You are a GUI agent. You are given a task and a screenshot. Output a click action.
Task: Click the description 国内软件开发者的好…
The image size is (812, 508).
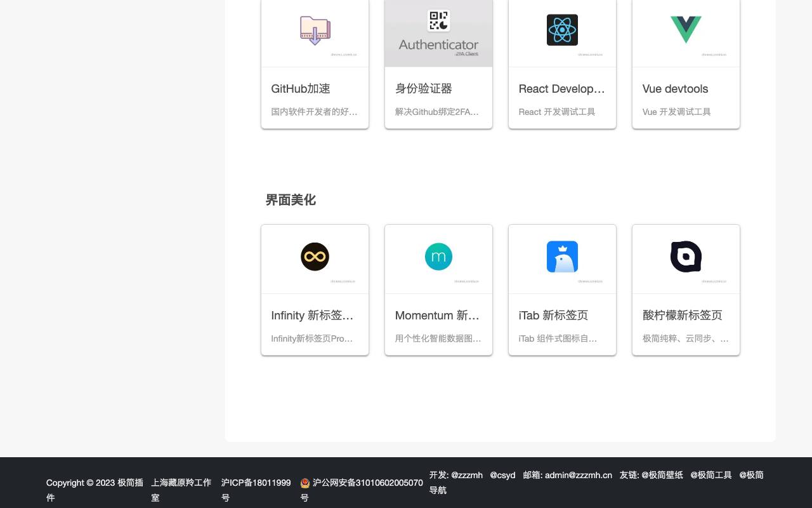point(314,112)
